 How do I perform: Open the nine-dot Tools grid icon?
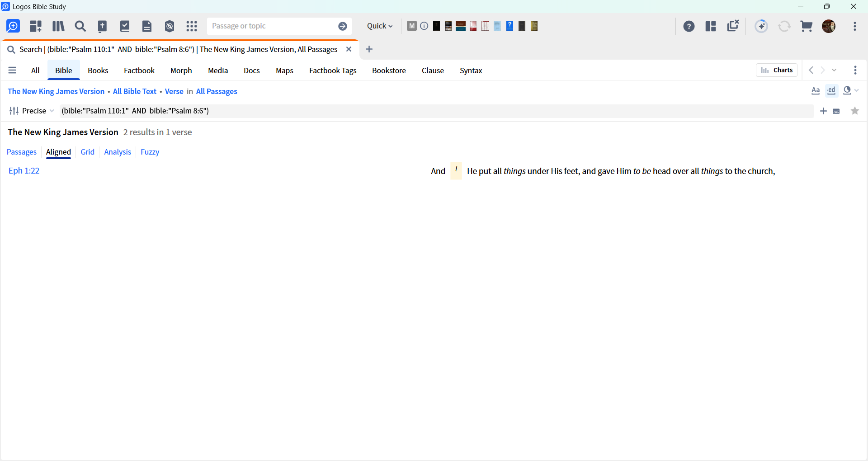tap(192, 26)
